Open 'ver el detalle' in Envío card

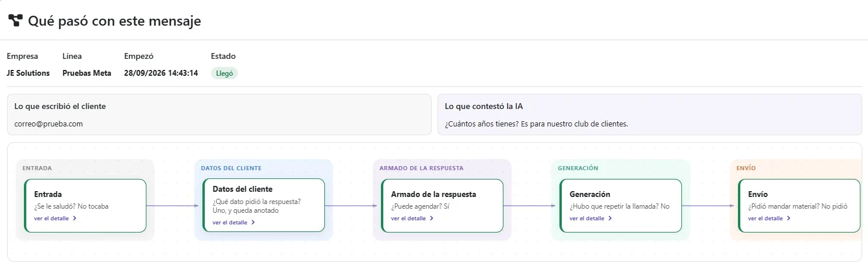point(769,219)
